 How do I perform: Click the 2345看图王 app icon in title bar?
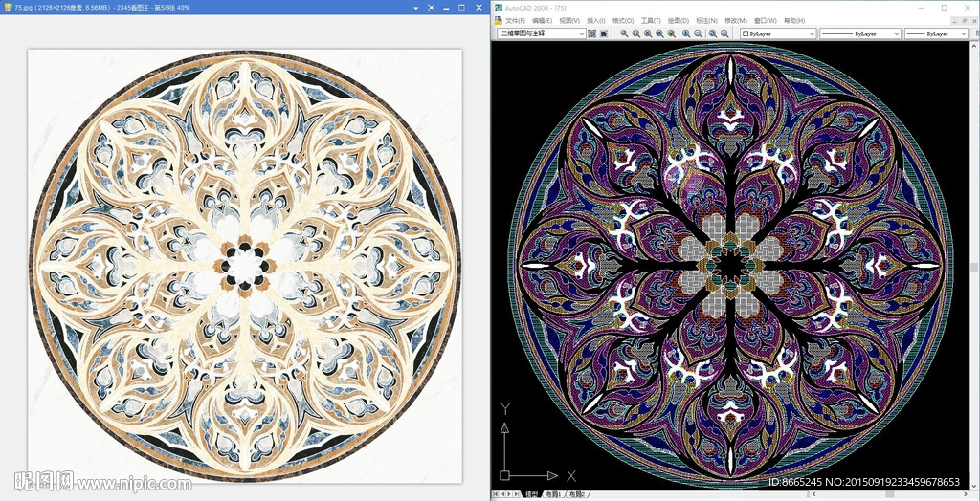pos(7,8)
